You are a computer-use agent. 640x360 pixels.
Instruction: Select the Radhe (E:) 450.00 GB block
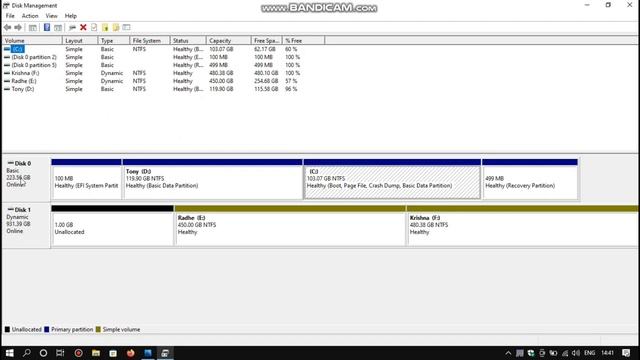(290, 226)
